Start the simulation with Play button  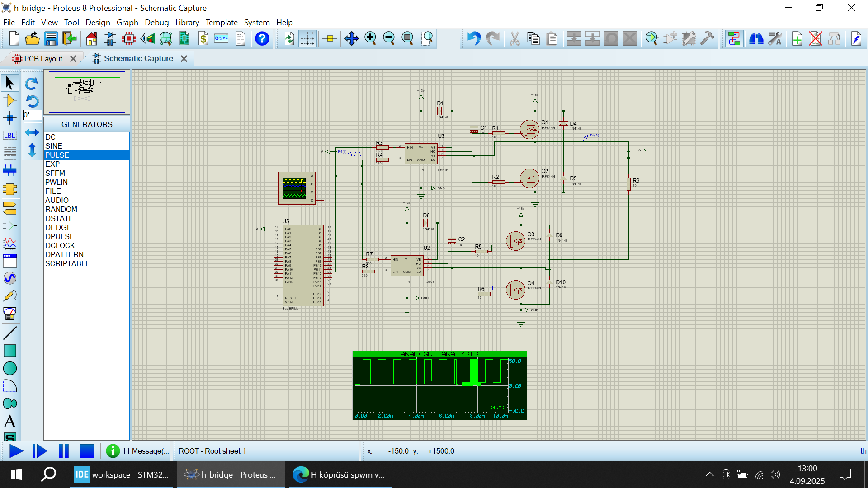[16, 451]
